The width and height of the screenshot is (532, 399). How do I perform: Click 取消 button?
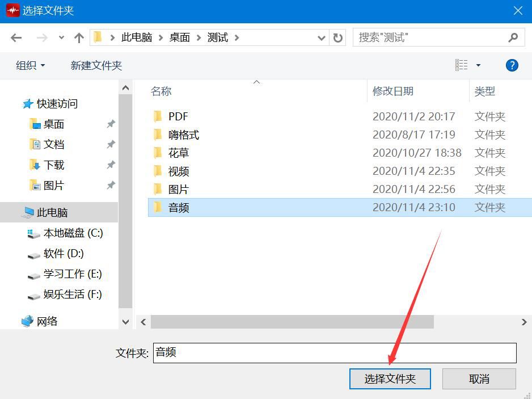point(479,379)
